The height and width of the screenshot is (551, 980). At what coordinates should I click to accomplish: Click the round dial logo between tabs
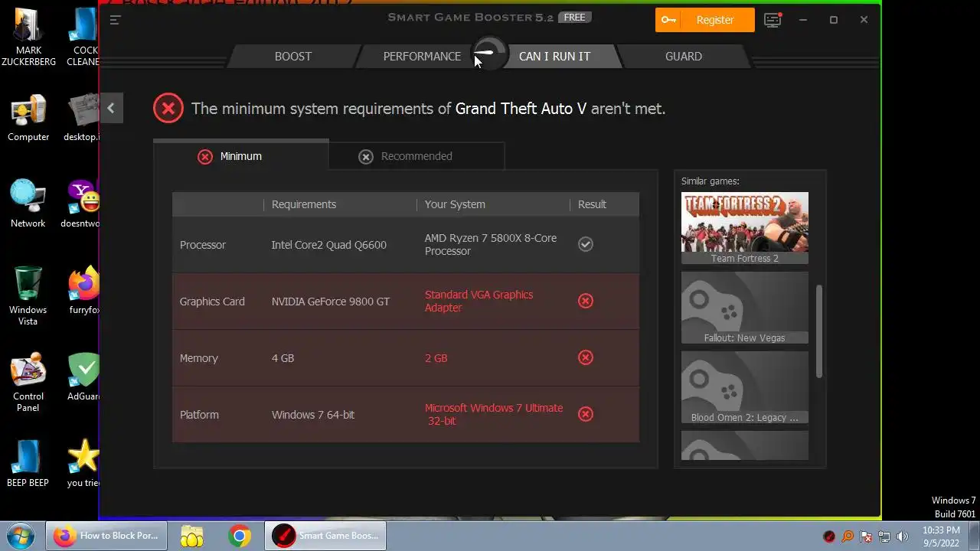(x=489, y=54)
